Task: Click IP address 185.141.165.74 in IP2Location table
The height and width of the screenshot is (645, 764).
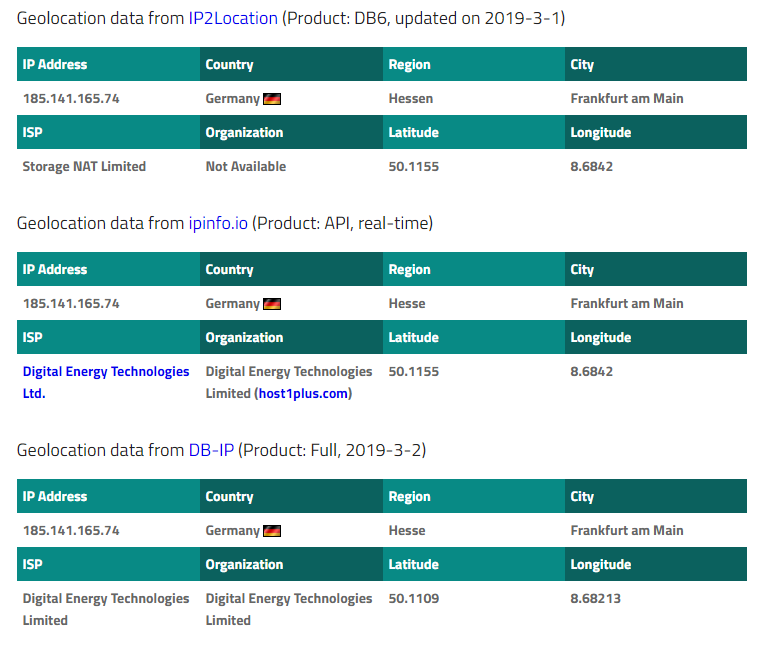Action: coord(71,99)
